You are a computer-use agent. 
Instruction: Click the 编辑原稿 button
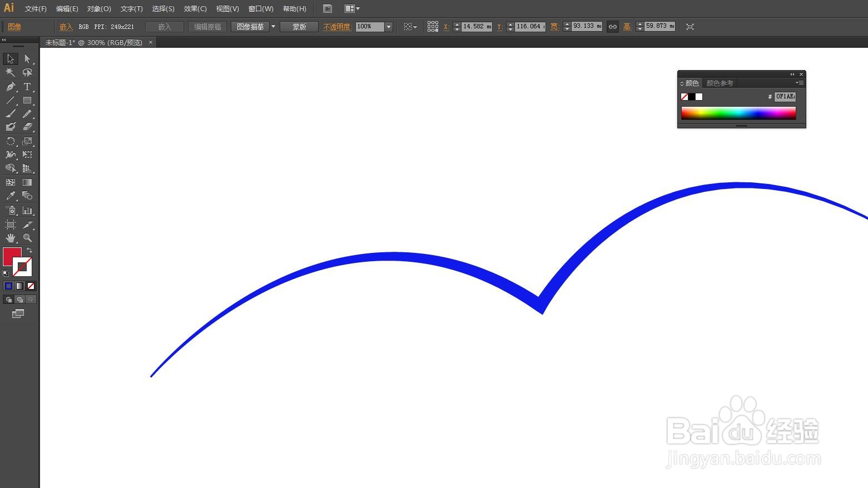[x=207, y=27]
